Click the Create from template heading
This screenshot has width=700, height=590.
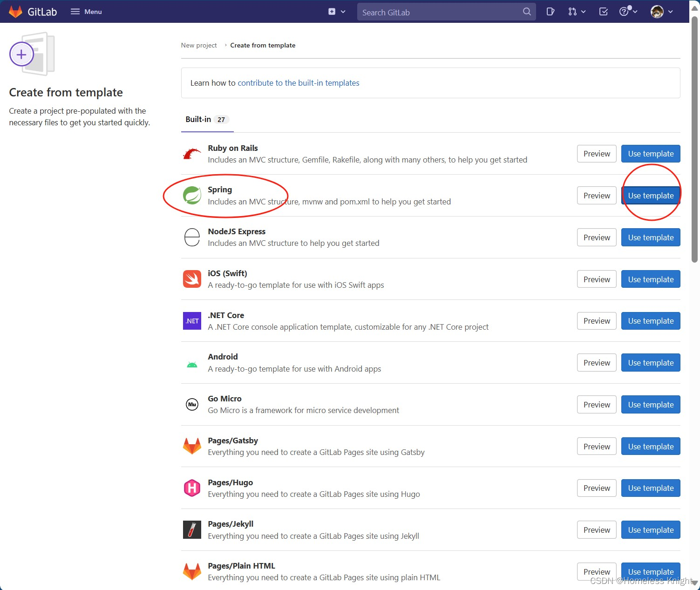[x=66, y=92]
